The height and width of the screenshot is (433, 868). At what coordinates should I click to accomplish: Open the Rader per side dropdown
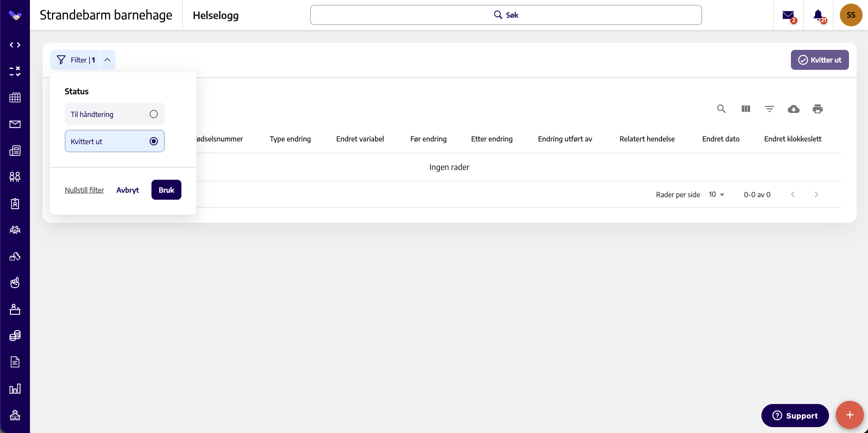click(717, 195)
